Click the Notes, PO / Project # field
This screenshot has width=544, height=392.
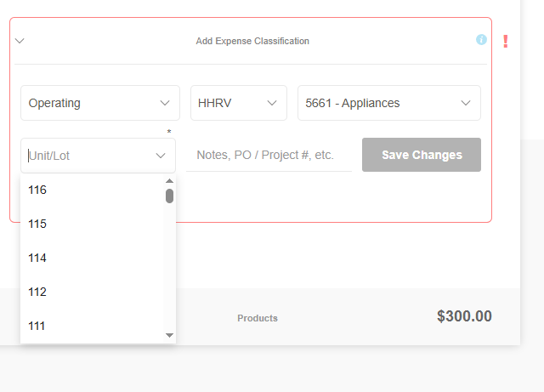[268, 155]
